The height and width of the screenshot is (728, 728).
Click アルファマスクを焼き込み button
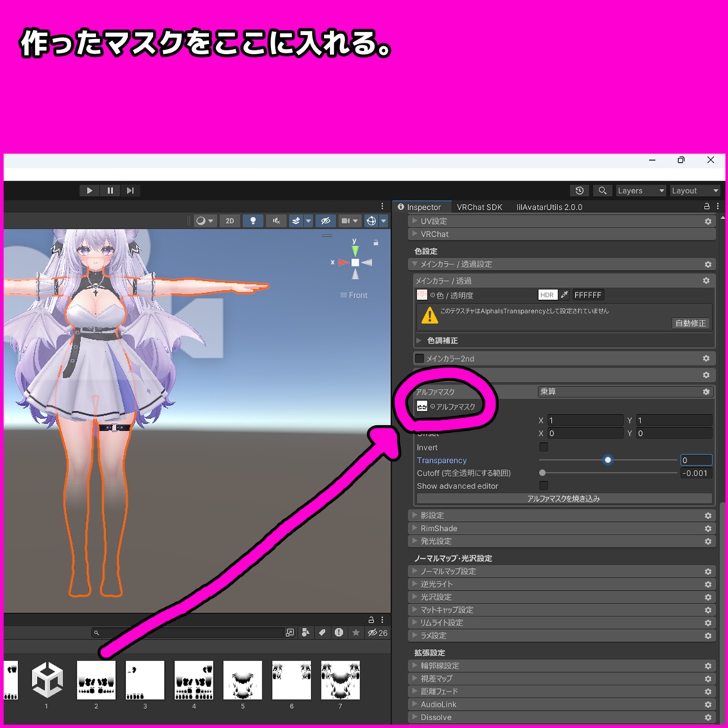tap(564, 498)
